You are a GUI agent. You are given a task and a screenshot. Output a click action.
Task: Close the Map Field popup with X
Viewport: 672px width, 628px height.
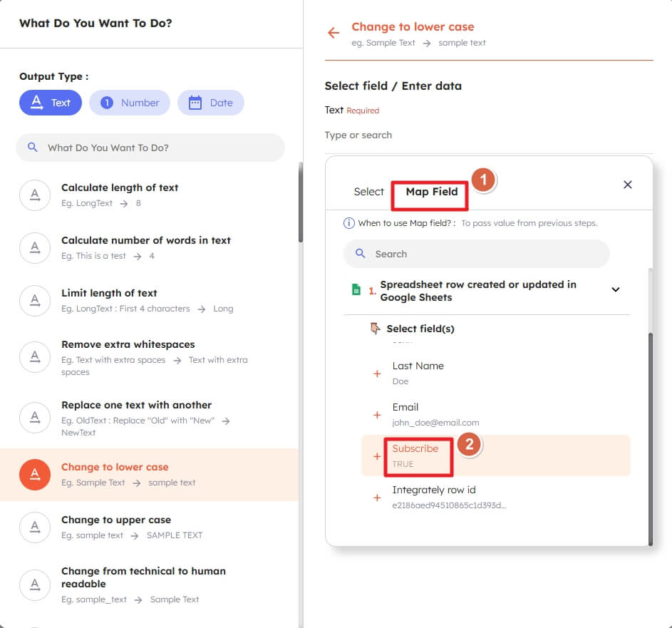(x=627, y=185)
